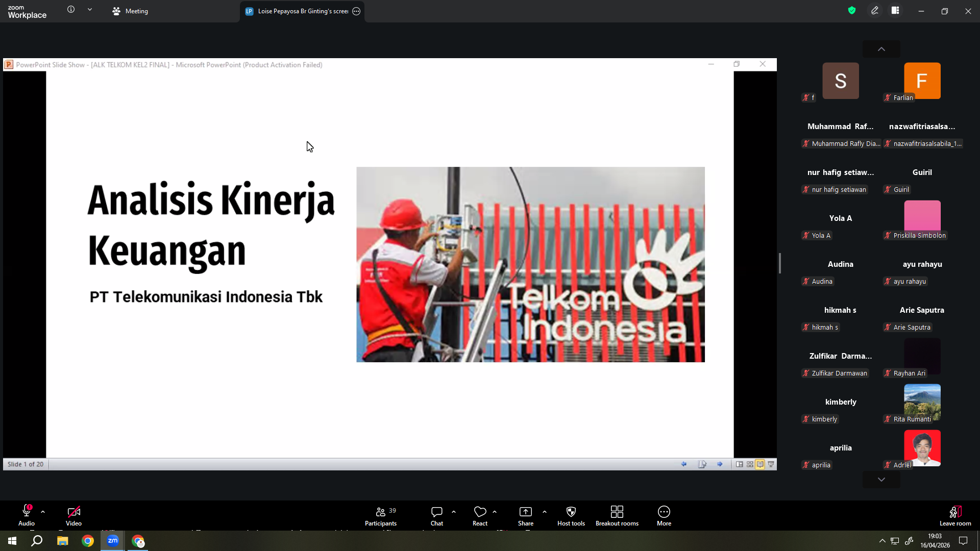Screen dimensions: 980x551
Task: Start screen sharing with Share button
Action: coord(526,515)
